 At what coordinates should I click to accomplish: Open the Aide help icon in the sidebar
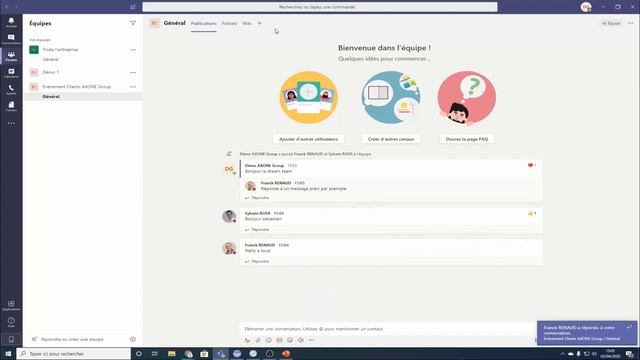coord(11,322)
